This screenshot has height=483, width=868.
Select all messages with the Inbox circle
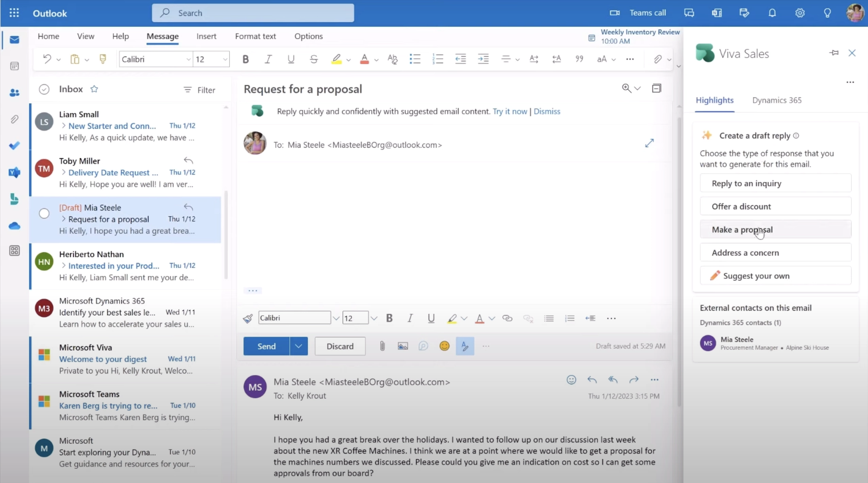pos(44,89)
